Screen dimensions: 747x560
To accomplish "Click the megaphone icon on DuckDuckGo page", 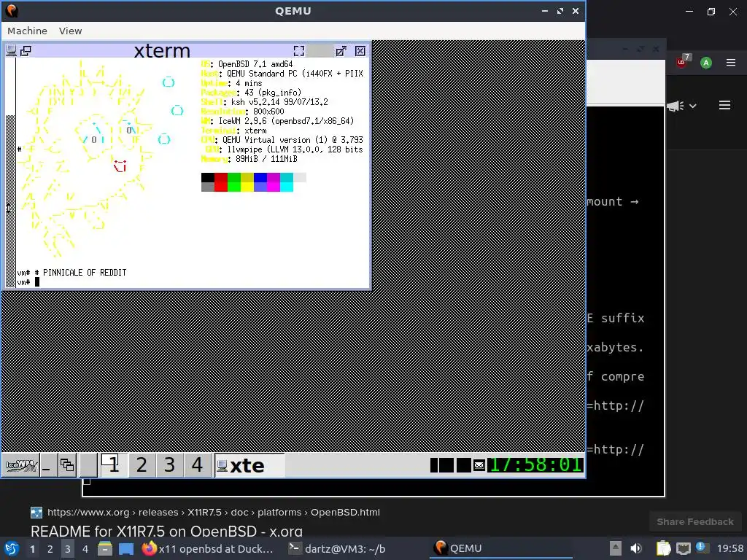I will (x=675, y=106).
